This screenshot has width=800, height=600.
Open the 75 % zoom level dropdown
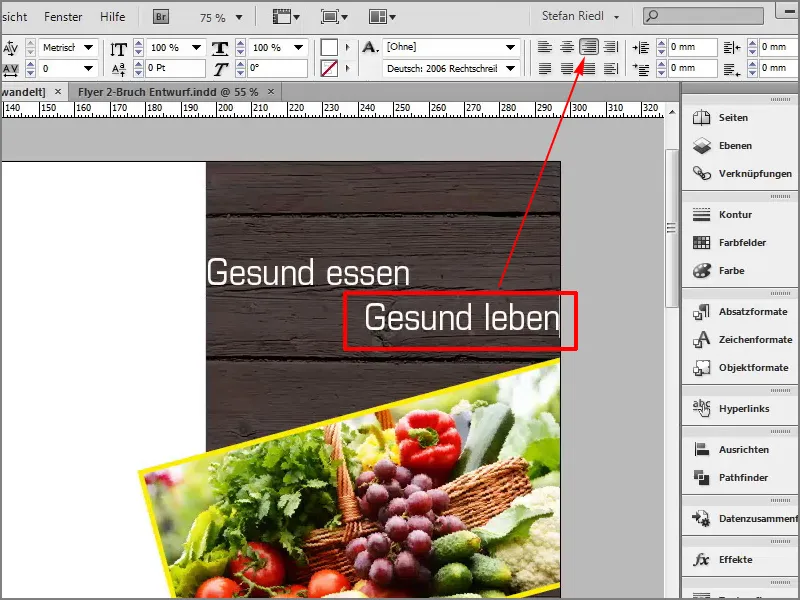[x=239, y=17]
